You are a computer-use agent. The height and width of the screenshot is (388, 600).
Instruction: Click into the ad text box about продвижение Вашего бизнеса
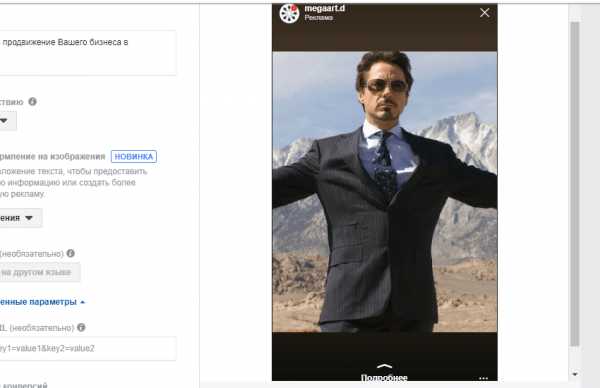click(x=88, y=52)
